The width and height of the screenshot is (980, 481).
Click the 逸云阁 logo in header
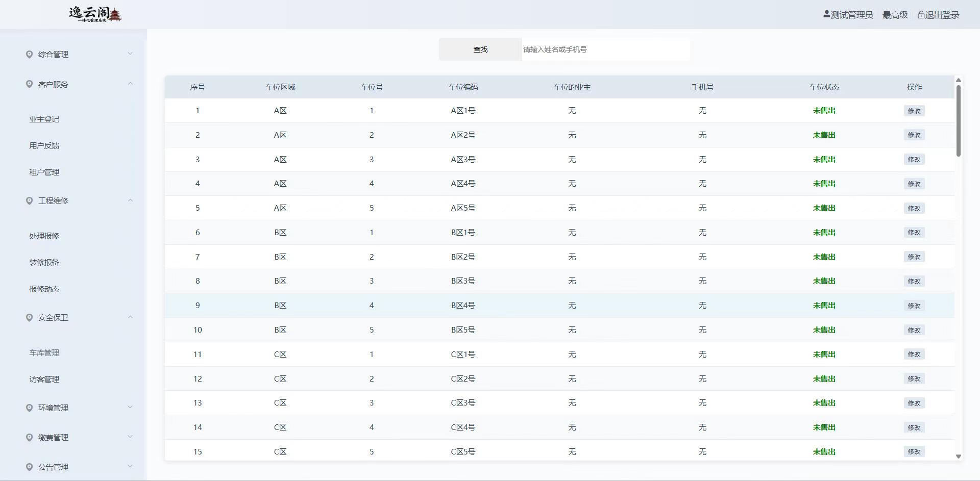pos(95,14)
